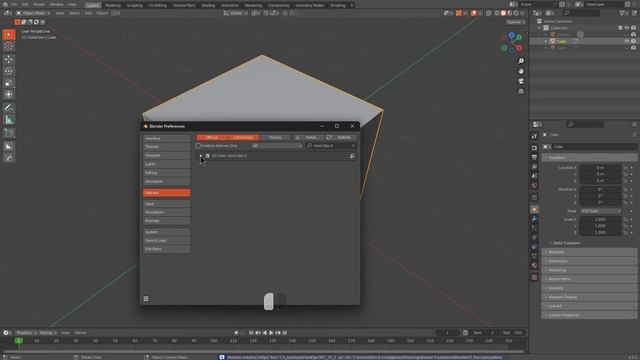Toggle the Testing add-ons filter

coord(275,138)
